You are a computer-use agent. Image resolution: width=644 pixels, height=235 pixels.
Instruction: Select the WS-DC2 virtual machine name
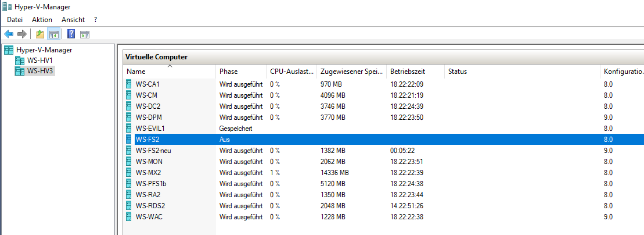click(148, 106)
